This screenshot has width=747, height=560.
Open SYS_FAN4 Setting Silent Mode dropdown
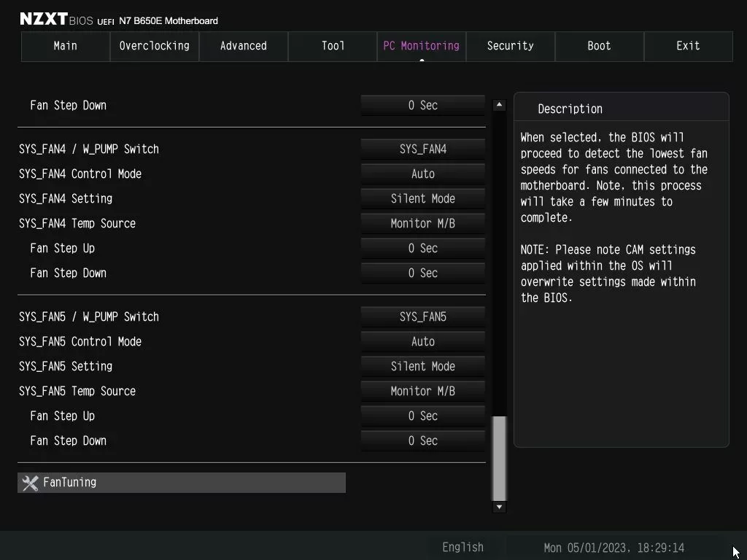[x=422, y=198]
